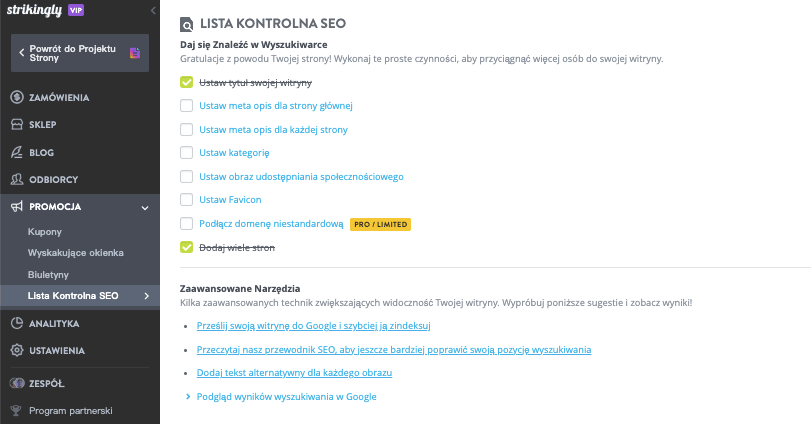811x424 pixels.
Task: Tick the Ustaw Favicon checkbox
Action: [186, 200]
